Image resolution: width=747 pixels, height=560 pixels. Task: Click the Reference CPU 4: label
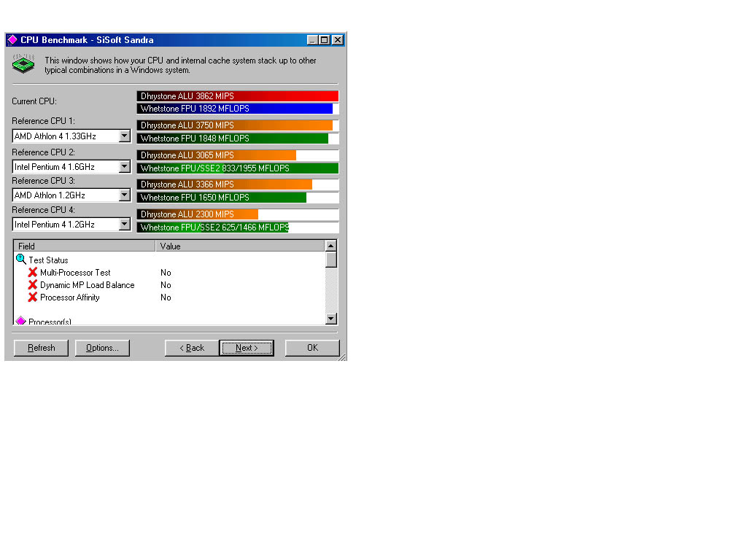click(x=43, y=210)
